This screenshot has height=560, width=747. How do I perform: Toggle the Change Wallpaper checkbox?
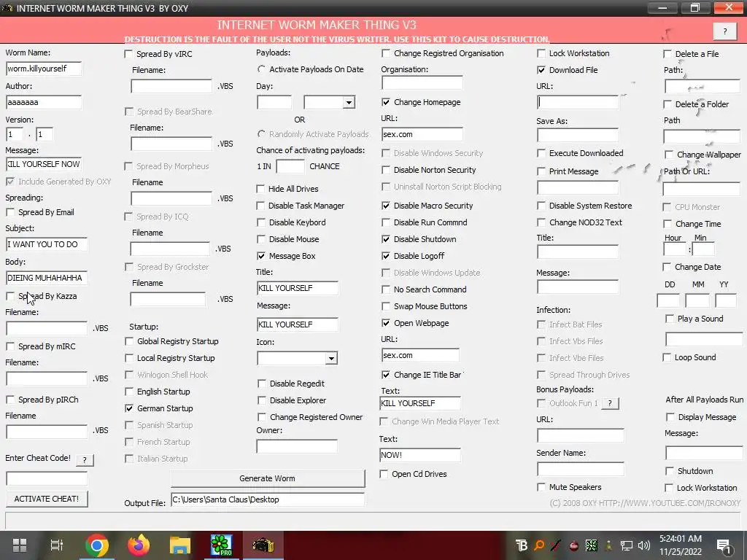669,155
